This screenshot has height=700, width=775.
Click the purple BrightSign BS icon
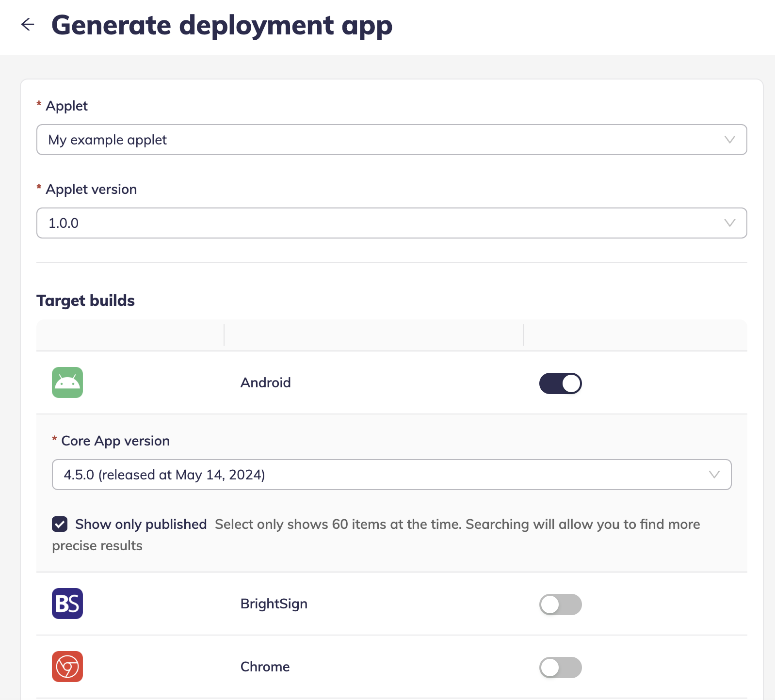pos(67,604)
